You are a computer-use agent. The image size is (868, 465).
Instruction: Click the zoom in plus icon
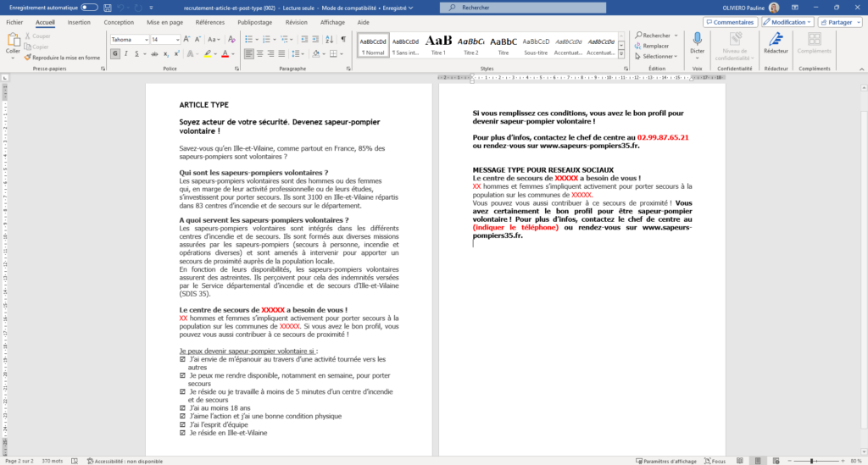click(x=843, y=461)
